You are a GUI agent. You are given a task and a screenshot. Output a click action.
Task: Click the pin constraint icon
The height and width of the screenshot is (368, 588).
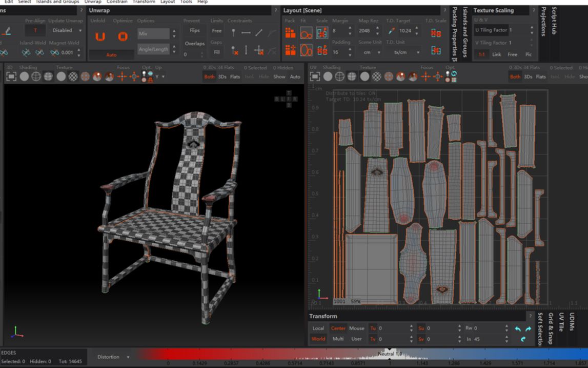[233, 33]
